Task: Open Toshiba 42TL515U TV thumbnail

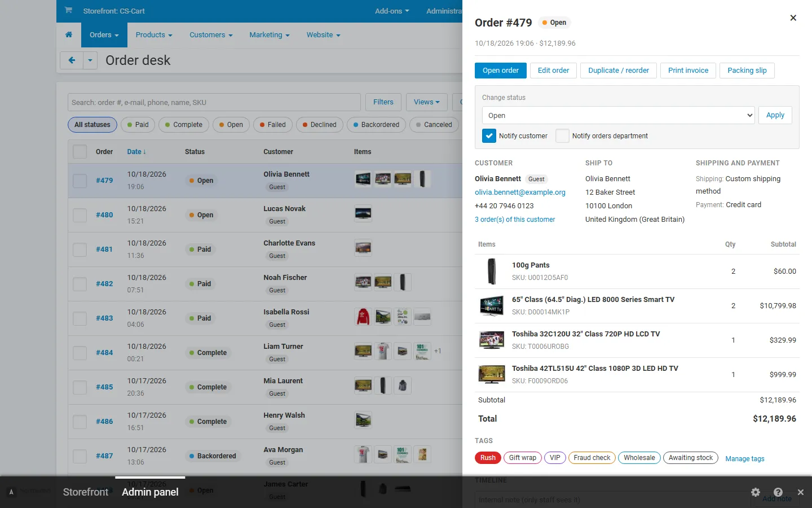Action: coord(492,375)
